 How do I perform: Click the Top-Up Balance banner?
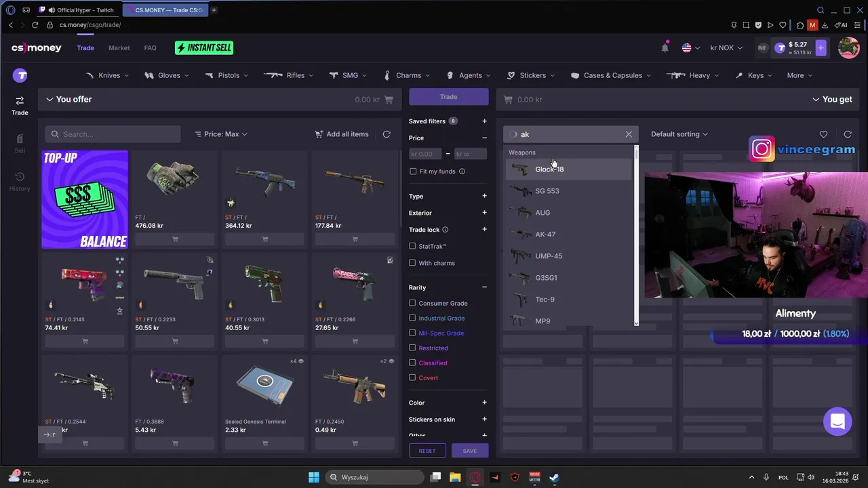[85, 199]
